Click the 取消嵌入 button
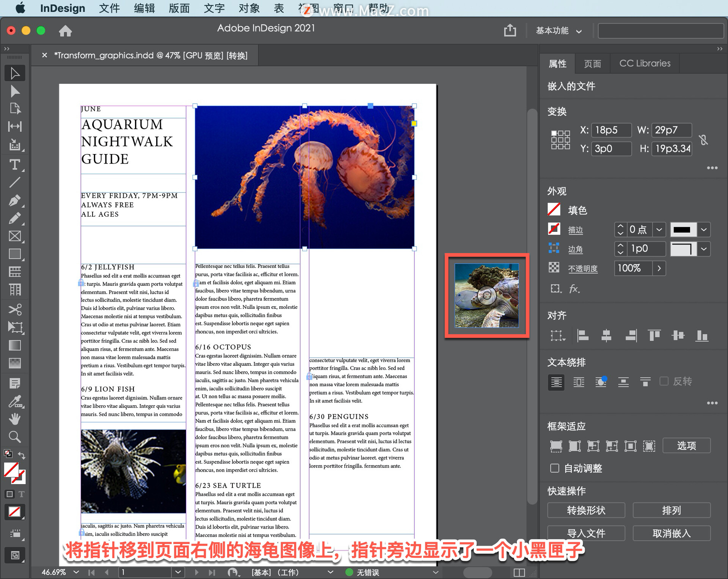728x579 pixels. pos(671,533)
